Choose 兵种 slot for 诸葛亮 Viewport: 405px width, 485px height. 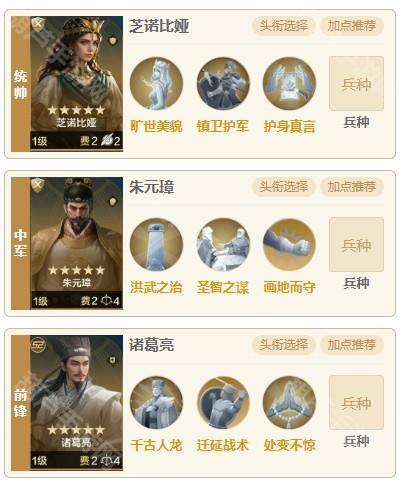(356, 403)
